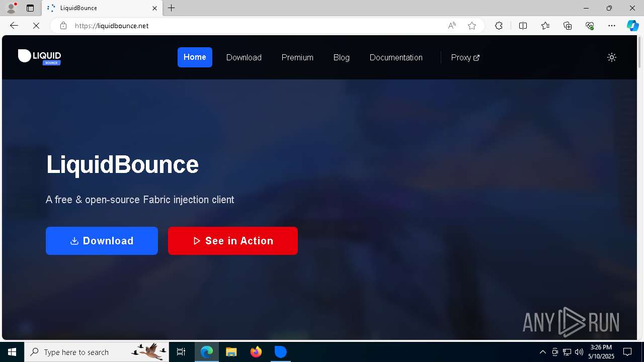Open the Blog nav link
The image size is (644, 362).
point(342,57)
